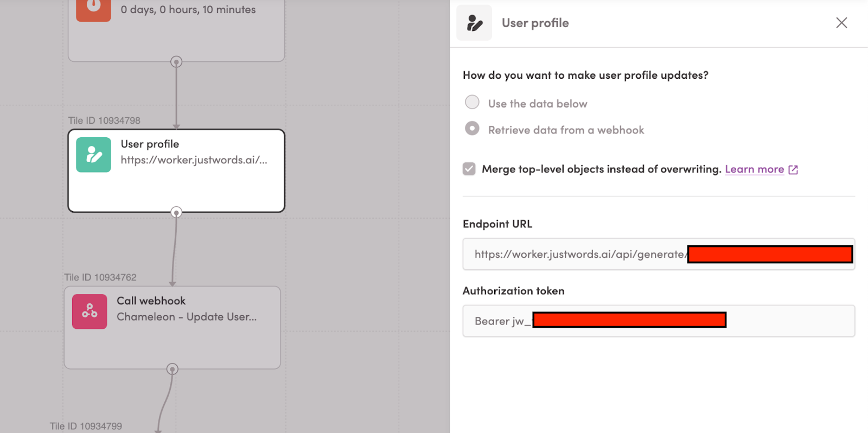
Task: Click the green User profile tile icon
Action: point(93,155)
